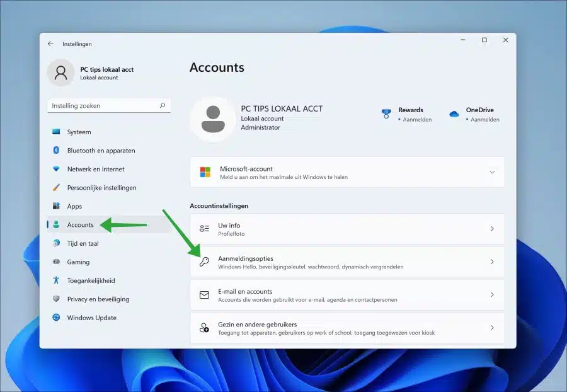Click the Netwerk en internet wifi icon

click(x=56, y=169)
